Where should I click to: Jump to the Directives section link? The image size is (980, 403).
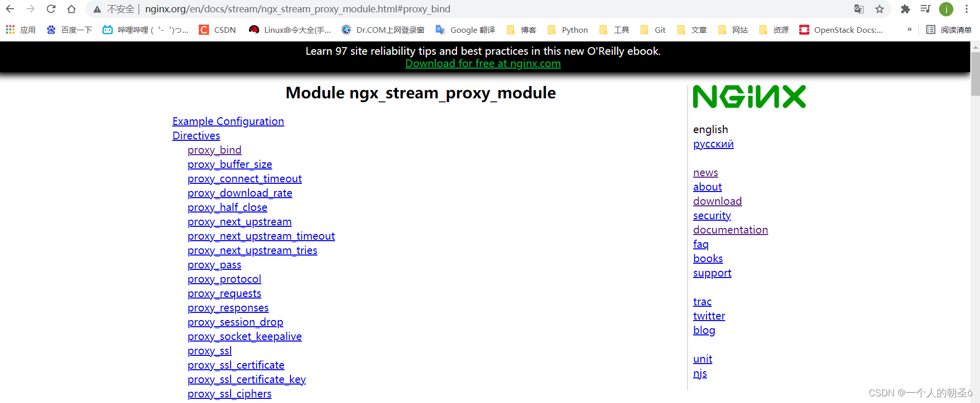[x=196, y=136]
